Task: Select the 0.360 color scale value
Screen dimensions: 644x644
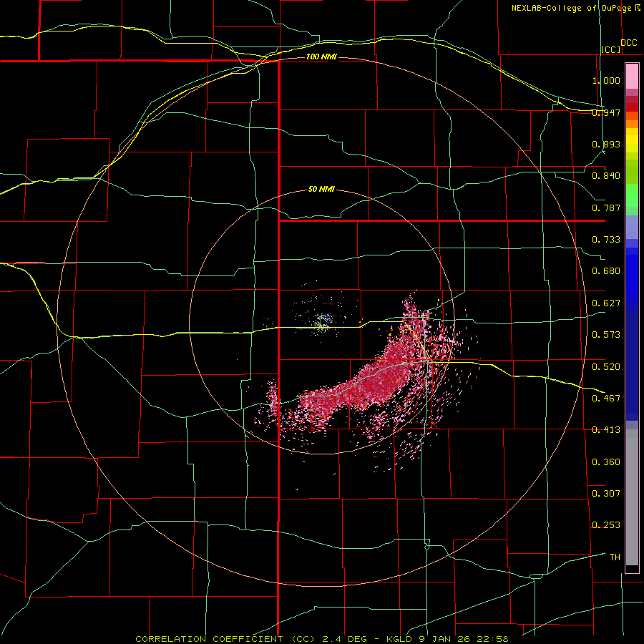Action: (606, 462)
